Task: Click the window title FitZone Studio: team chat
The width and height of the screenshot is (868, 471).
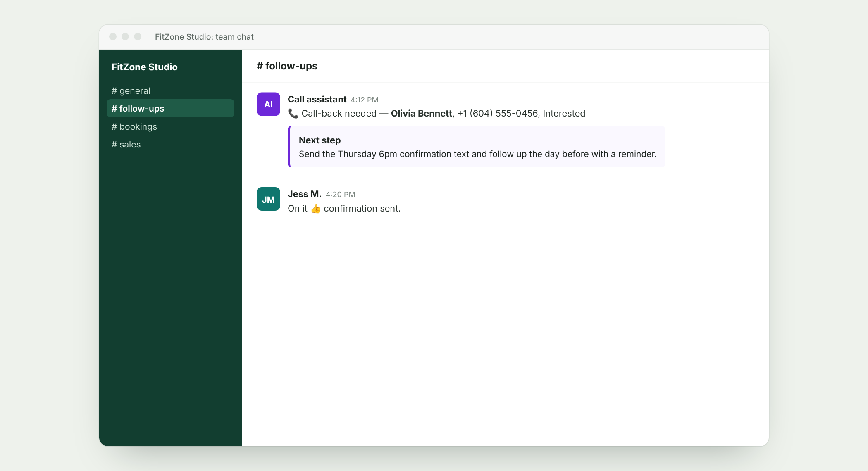Action: tap(204, 37)
